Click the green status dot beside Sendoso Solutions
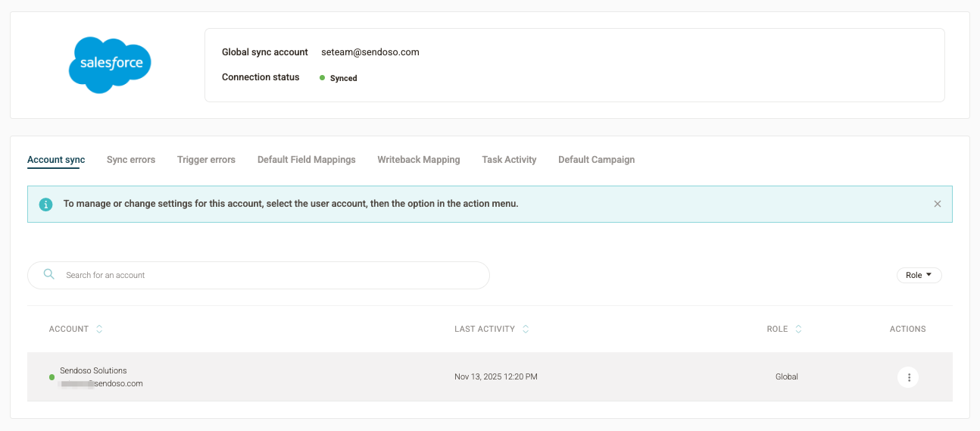This screenshot has height=431, width=980. [51, 376]
